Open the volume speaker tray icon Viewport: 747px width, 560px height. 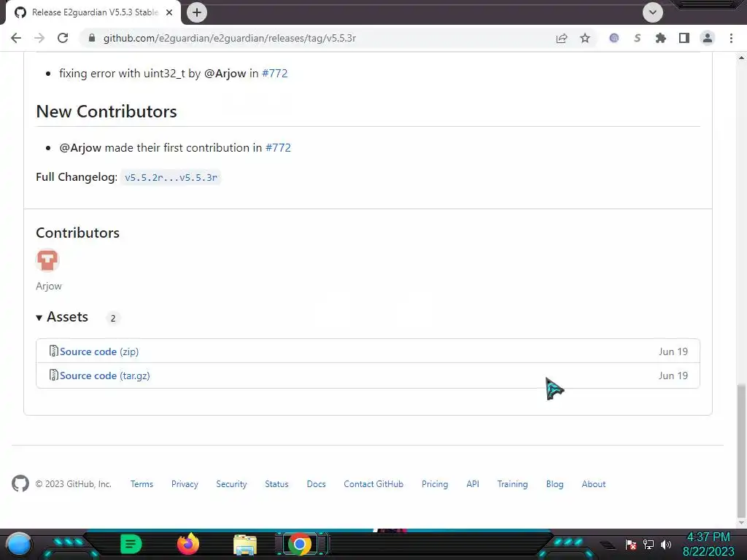pos(666,544)
